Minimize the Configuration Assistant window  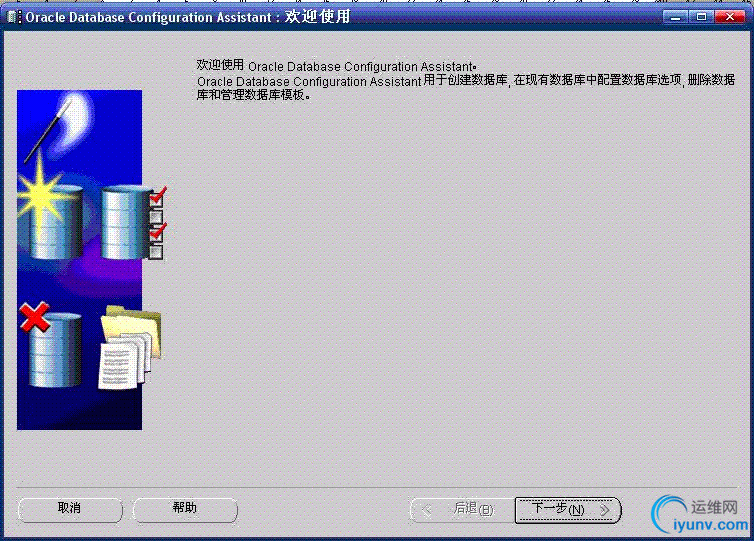(676, 17)
